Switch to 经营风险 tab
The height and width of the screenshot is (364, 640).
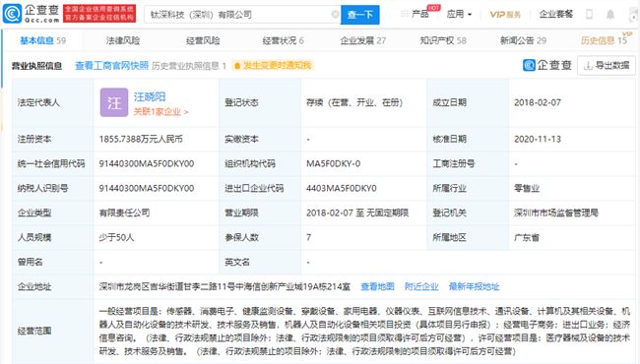point(203,40)
